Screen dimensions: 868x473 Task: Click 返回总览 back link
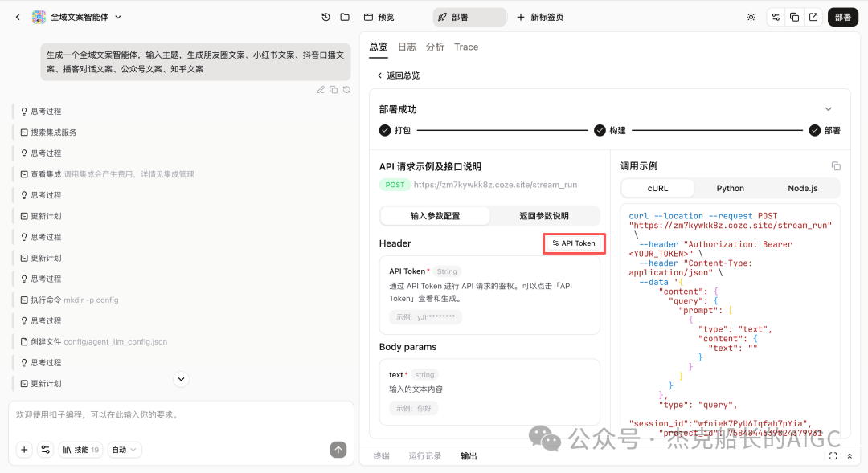pyautogui.click(x=398, y=75)
